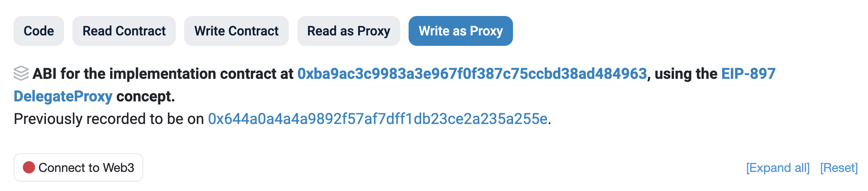View the current implementation contract via its address
The width and height of the screenshot is (868, 191).
472,74
